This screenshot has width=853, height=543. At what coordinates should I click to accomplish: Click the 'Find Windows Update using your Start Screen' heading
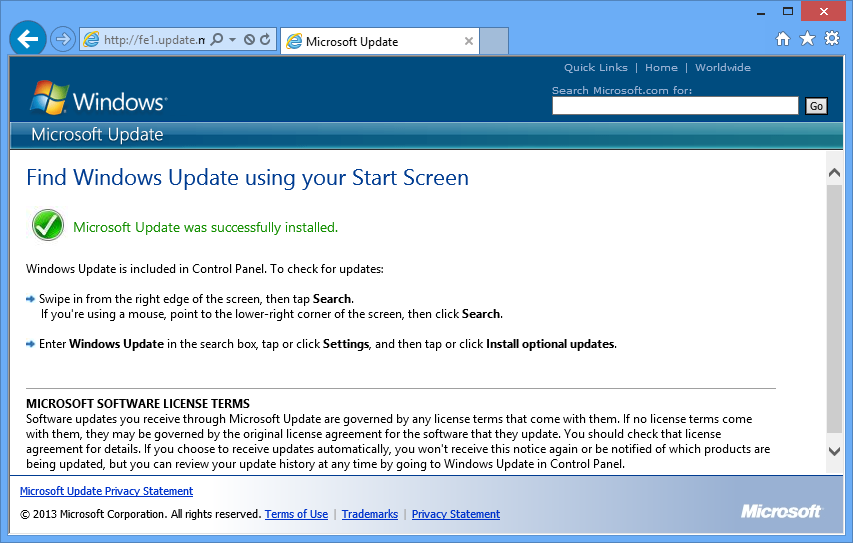[248, 178]
